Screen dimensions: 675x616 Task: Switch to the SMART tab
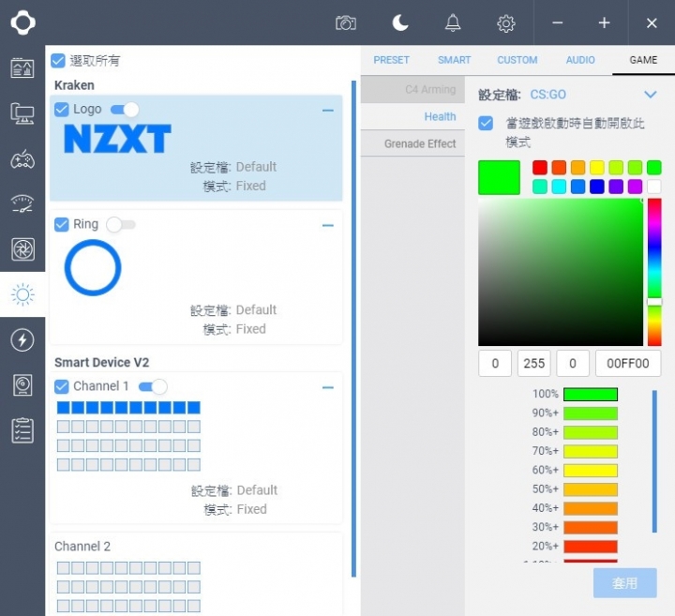tap(454, 60)
